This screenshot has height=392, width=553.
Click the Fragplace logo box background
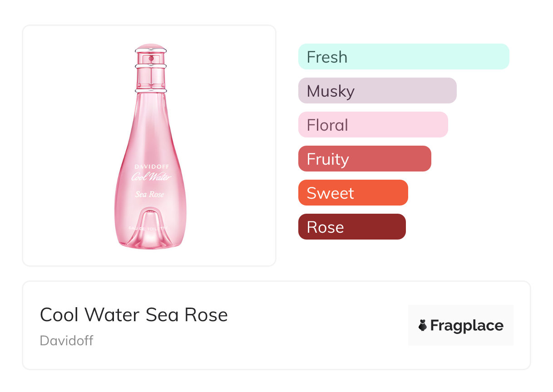[460, 313]
